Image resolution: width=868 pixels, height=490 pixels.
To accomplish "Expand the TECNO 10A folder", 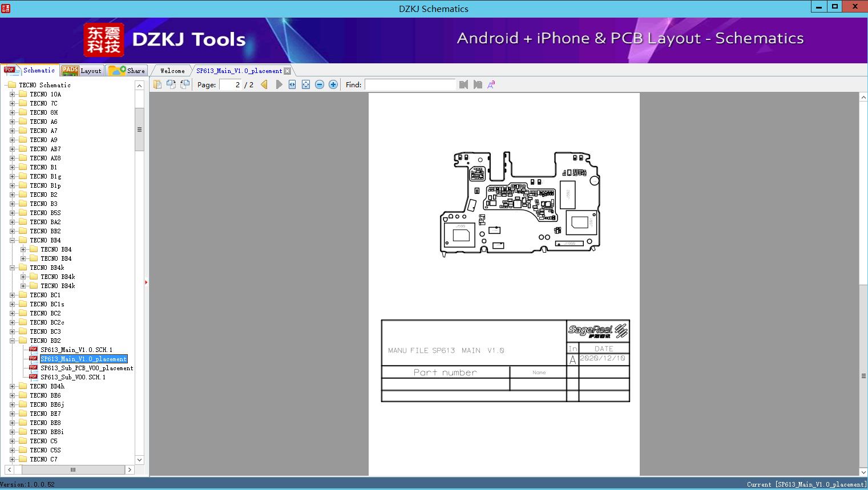I will [13, 94].
